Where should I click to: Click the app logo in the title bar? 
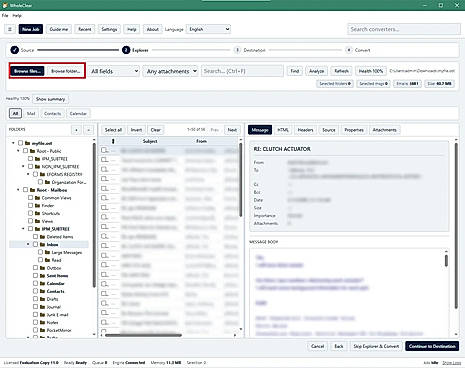[5, 5]
